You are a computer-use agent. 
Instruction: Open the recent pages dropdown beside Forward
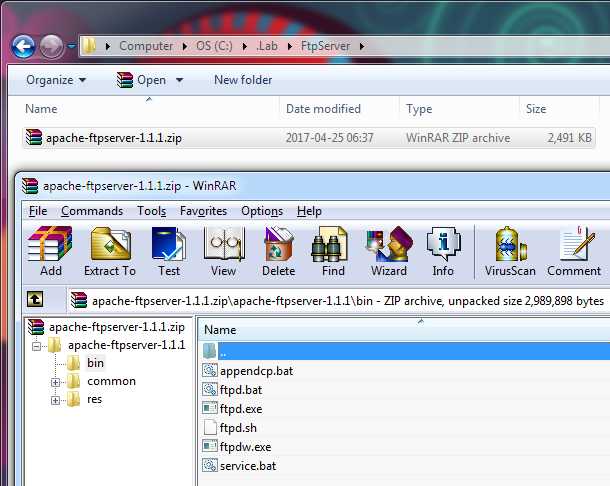[x=72, y=46]
